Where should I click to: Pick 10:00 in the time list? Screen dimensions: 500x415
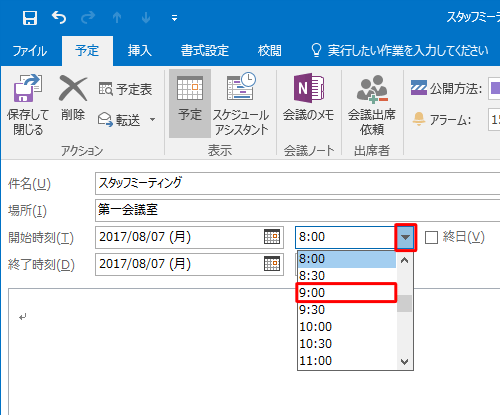click(x=347, y=327)
